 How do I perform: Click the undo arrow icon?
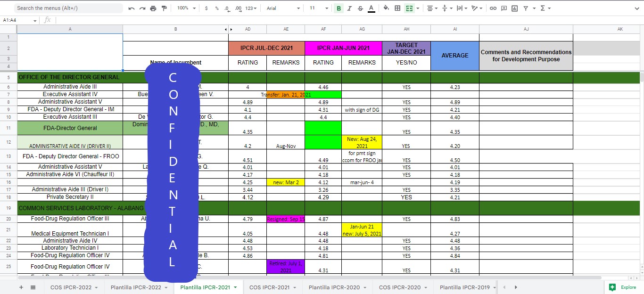click(131, 8)
